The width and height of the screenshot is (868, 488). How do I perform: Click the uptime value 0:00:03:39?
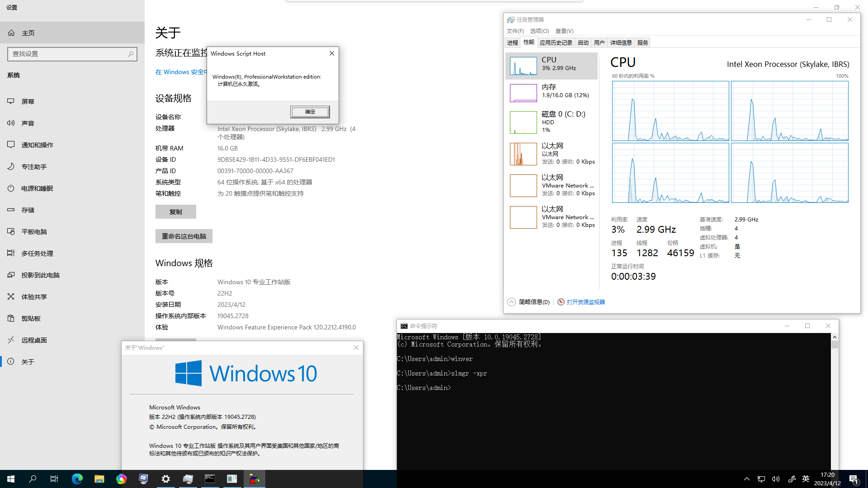(633, 276)
